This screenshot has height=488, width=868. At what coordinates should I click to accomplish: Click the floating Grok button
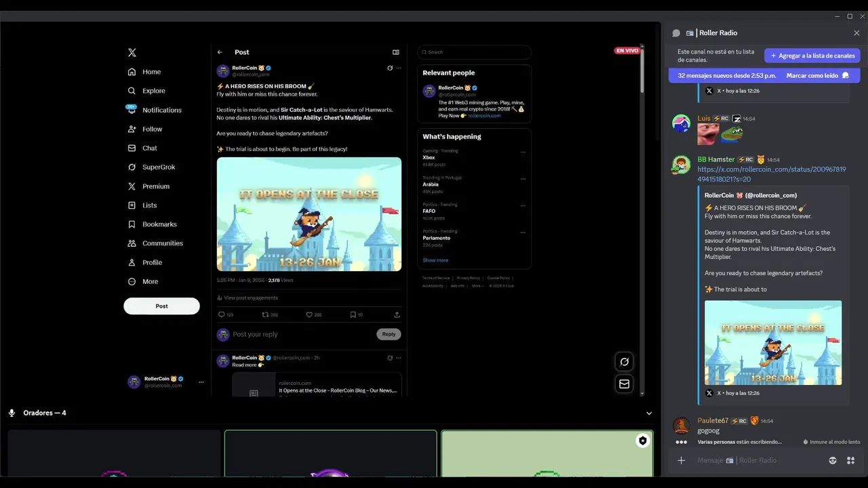625,362
